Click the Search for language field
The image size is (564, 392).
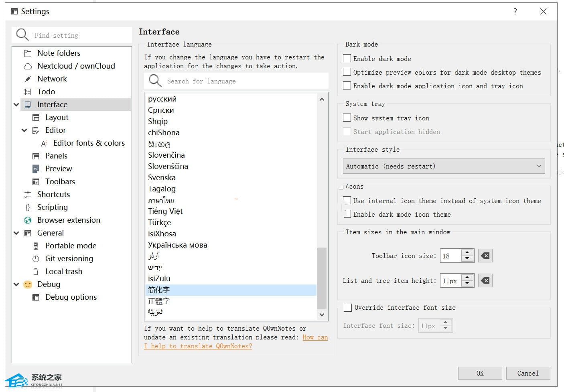pos(236,81)
